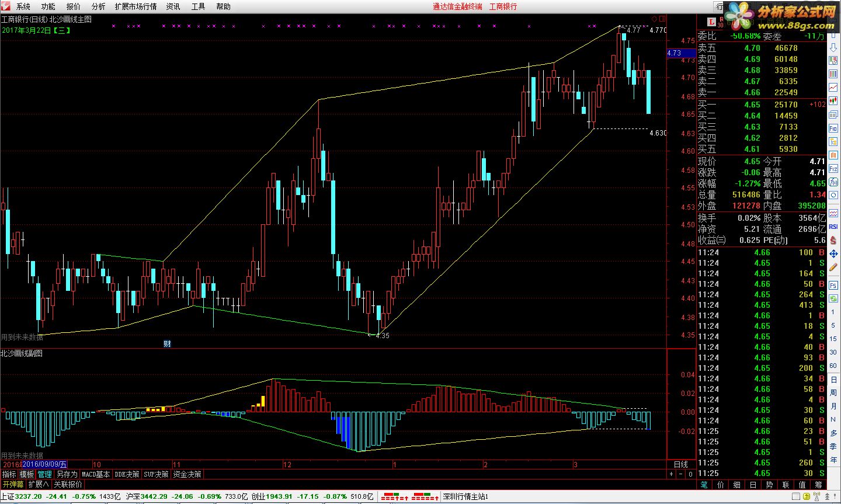Click the wave-line indicator icon above RSI

coord(833,213)
